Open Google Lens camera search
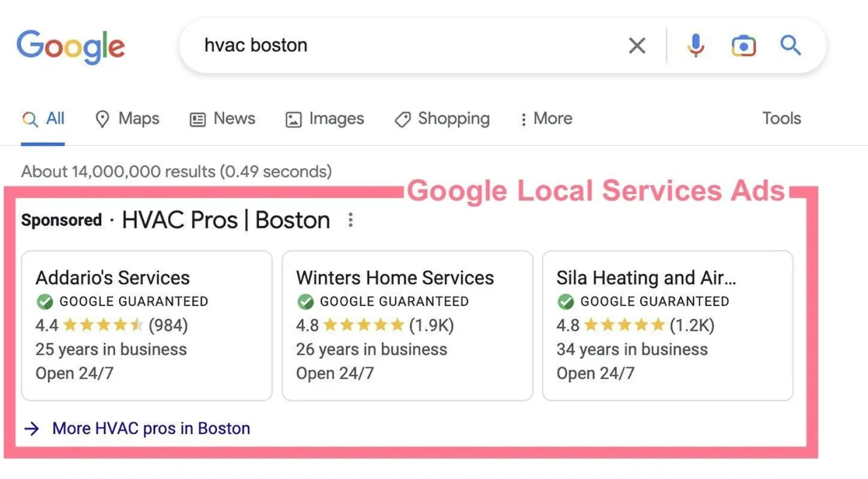This screenshot has width=868, height=479. pyautogui.click(x=743, y=46)
